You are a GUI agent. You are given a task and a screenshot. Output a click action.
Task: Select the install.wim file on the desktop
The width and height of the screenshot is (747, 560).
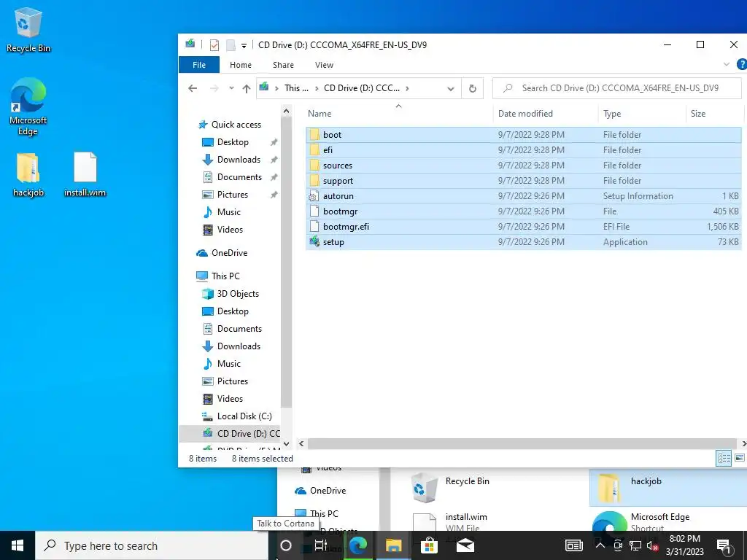tap(85, 175)
